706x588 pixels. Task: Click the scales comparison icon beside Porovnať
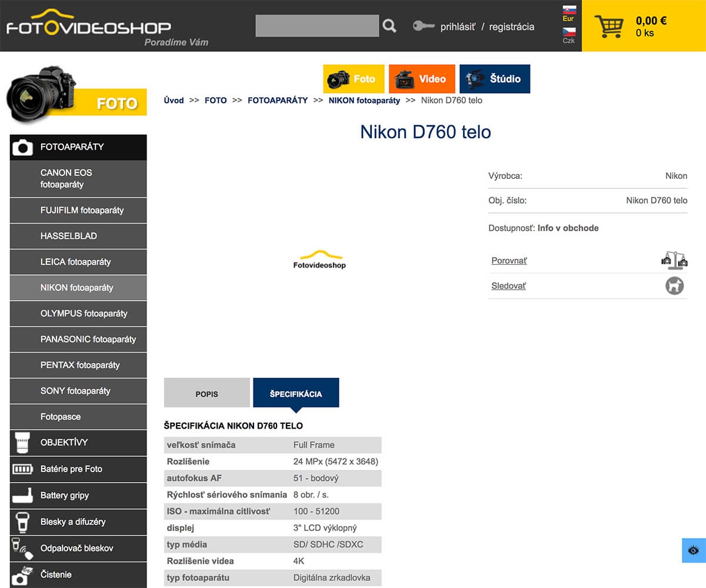[674, 260]
